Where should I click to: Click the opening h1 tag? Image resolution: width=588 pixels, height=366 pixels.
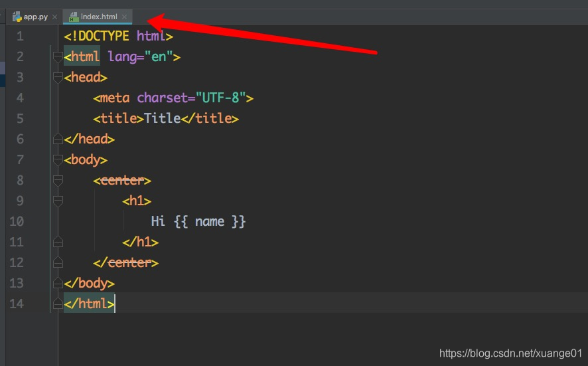[137, 201]
